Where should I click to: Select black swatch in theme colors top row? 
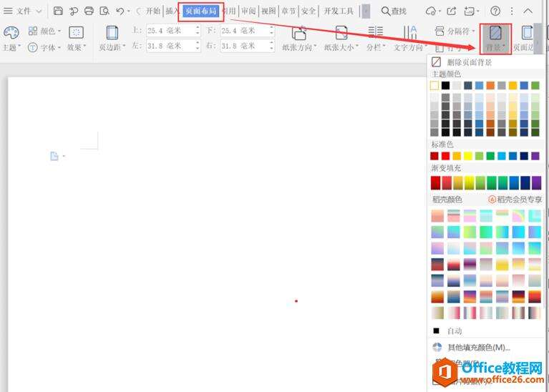(446, 86)
